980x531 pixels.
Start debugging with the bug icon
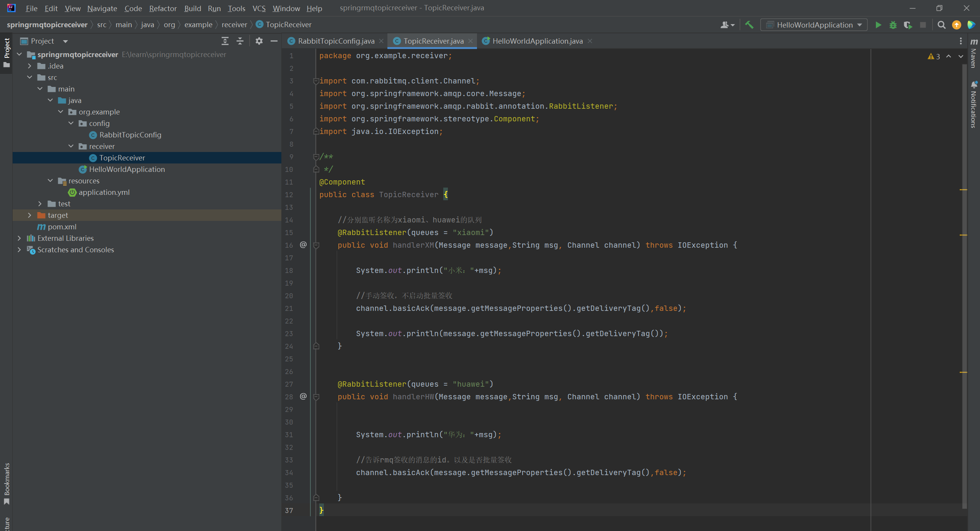(893, 25)
